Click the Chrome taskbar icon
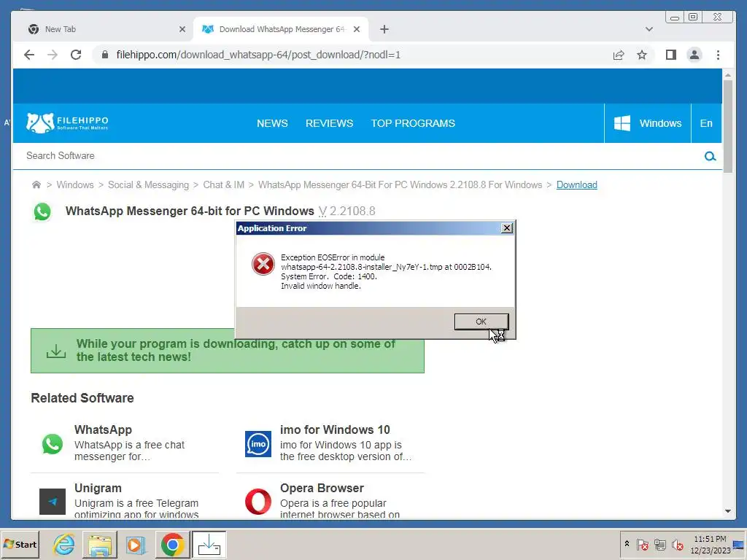 (172, 544)
